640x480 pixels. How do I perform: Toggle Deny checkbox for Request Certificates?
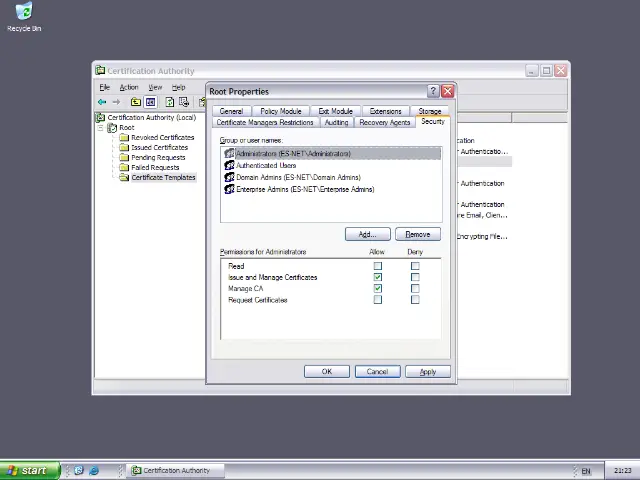point(415,300)
